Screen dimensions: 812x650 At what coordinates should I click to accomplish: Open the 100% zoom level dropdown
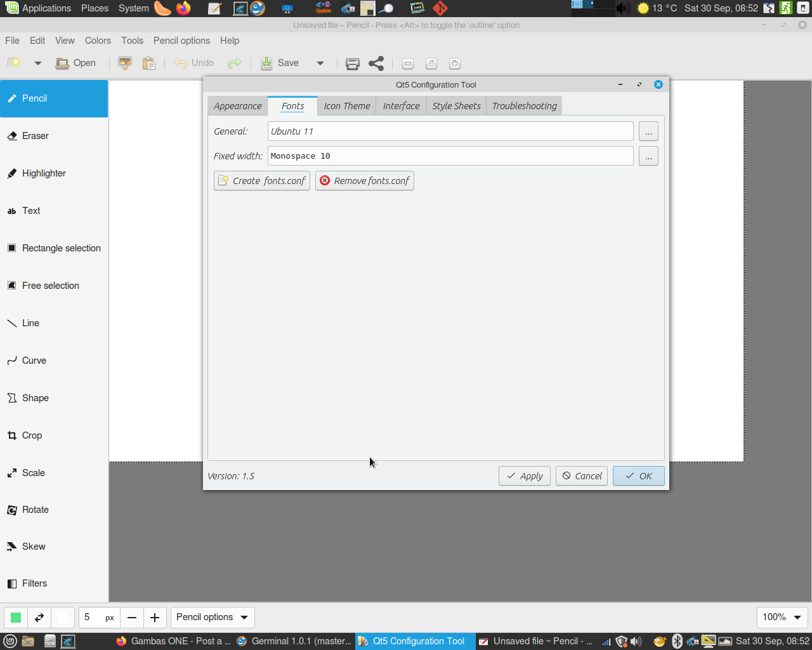pyautogui.click(x=782, y=618)
